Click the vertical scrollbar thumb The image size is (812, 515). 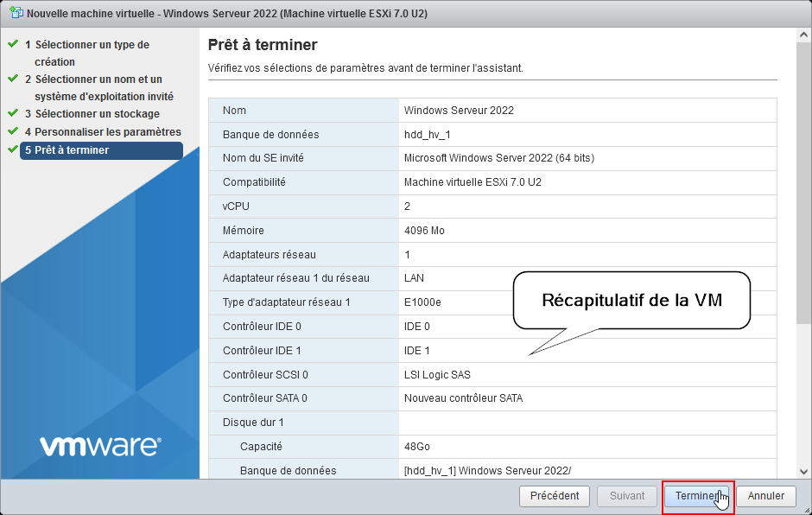pos(803,184)
